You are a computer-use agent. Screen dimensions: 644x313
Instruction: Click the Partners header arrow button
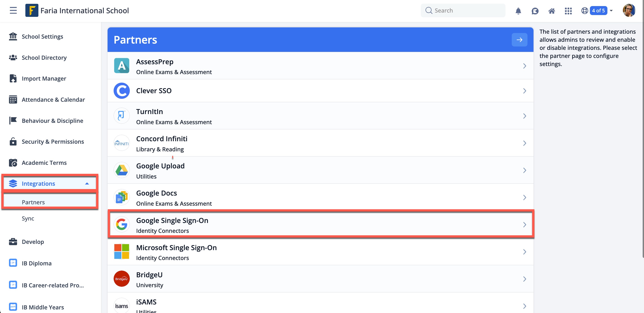[519, 40]
